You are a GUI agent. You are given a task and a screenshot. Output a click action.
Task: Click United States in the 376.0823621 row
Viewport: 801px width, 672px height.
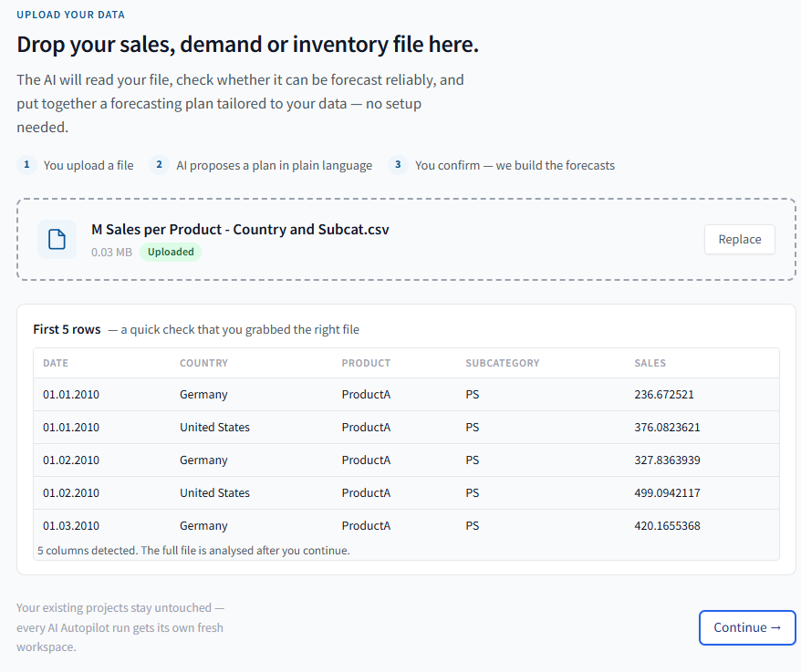(214, 428)
